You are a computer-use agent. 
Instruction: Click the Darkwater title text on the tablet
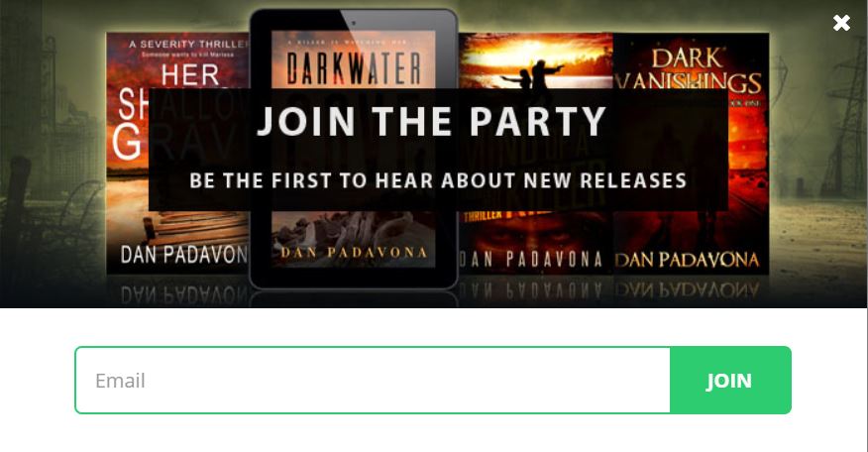tap(353, 67)
